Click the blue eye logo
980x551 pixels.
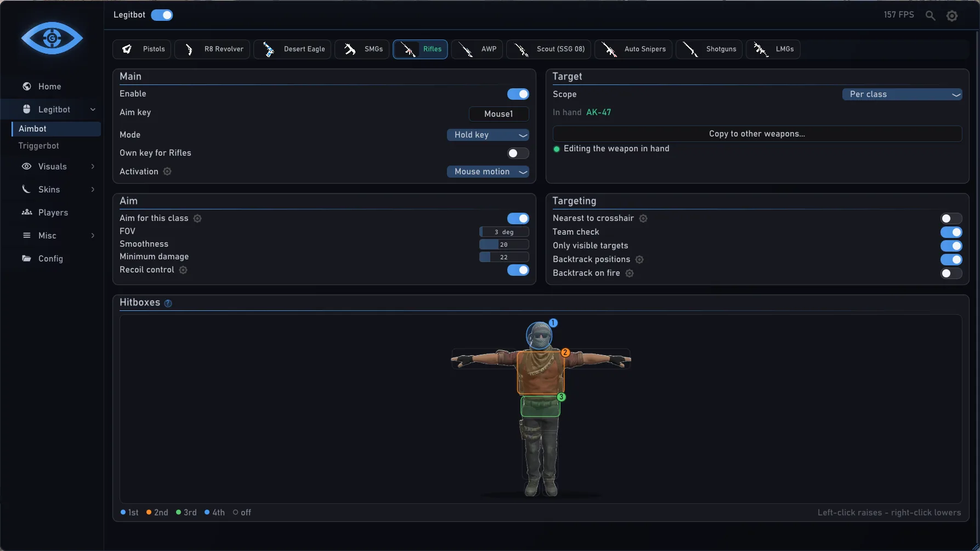(52, 38)
